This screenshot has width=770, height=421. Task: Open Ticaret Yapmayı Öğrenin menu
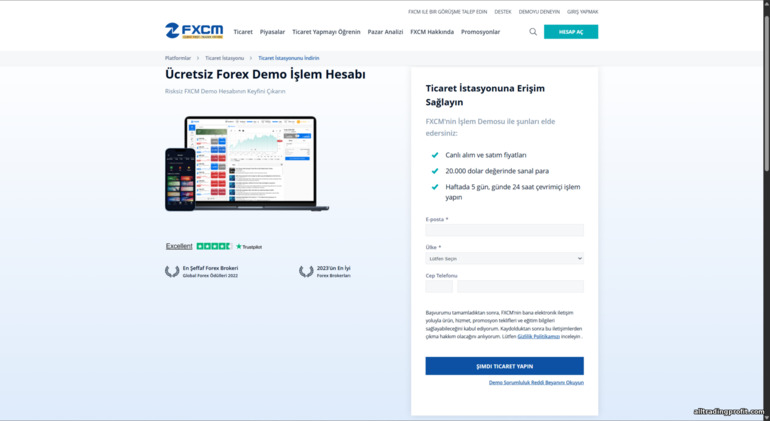tap(326, 32)
